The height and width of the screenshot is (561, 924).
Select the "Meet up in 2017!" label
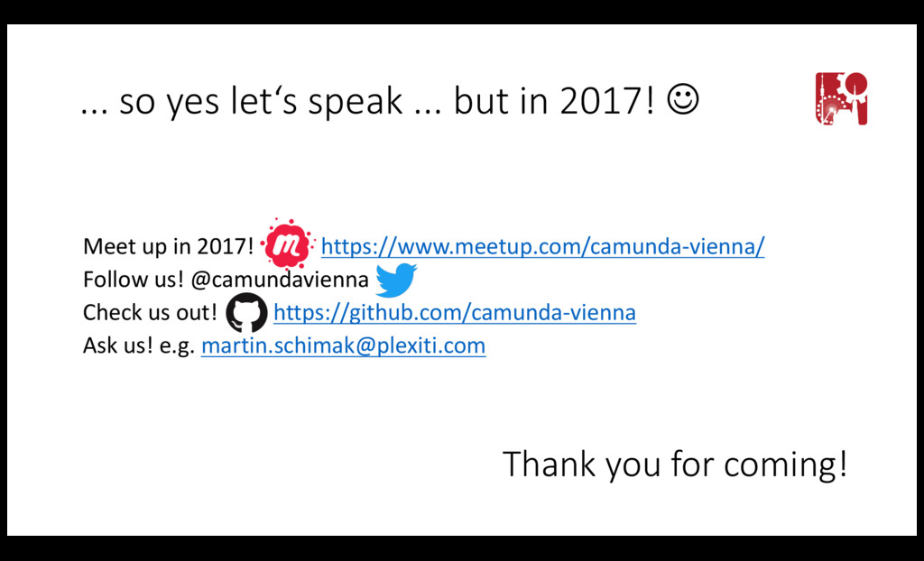(169, 246)
